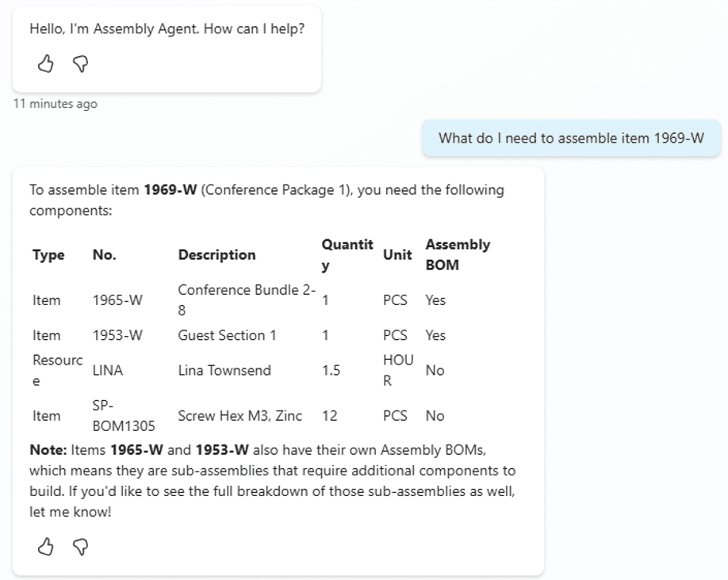Click the "Description" column header
The width and height of the screenshot is (728, 580).
coord(216,255)
